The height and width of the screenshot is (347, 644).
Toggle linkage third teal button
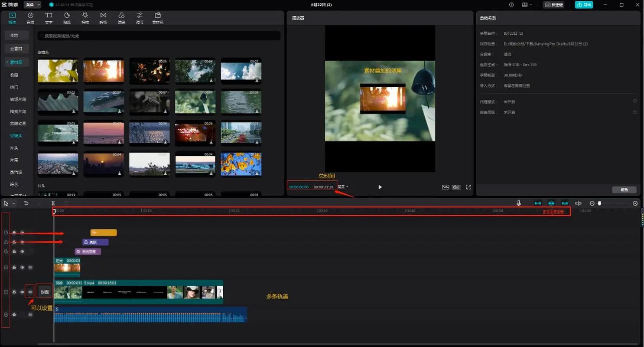[565, 203]
